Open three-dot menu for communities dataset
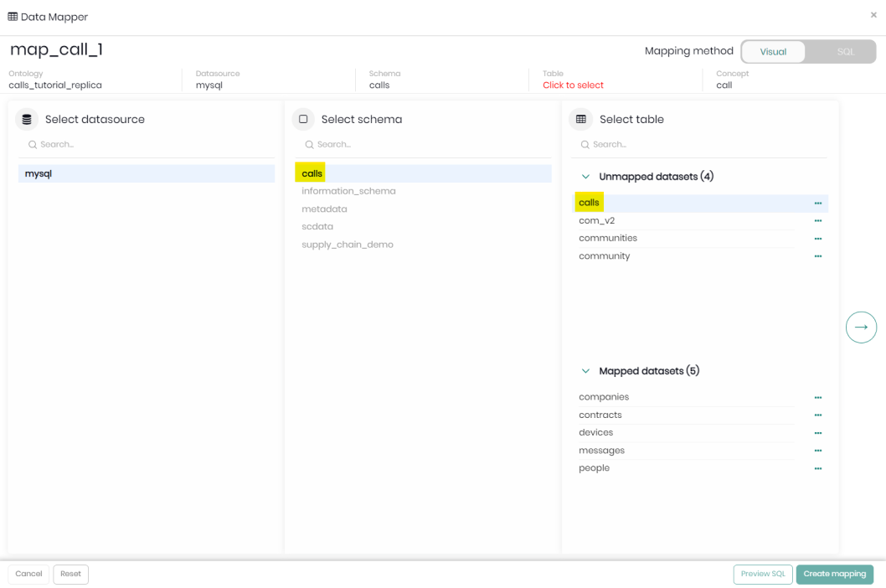886x588 pixels. pyautogui.click(x=817, y=239)
